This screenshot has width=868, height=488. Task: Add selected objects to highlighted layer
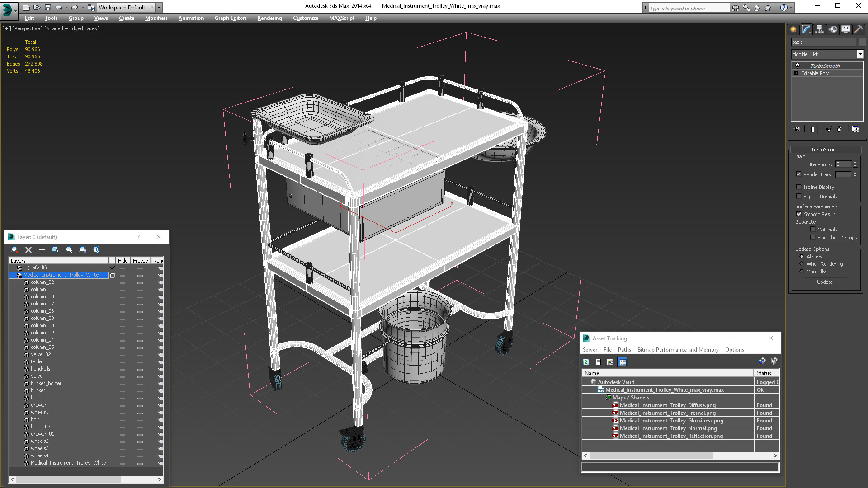coord(42,250)
